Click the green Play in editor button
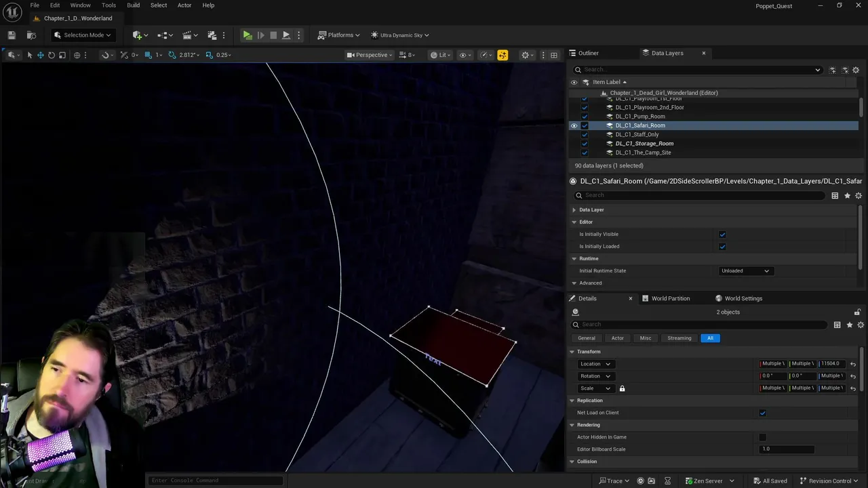This screenshot has width=868, height=488. click(248, 35)
